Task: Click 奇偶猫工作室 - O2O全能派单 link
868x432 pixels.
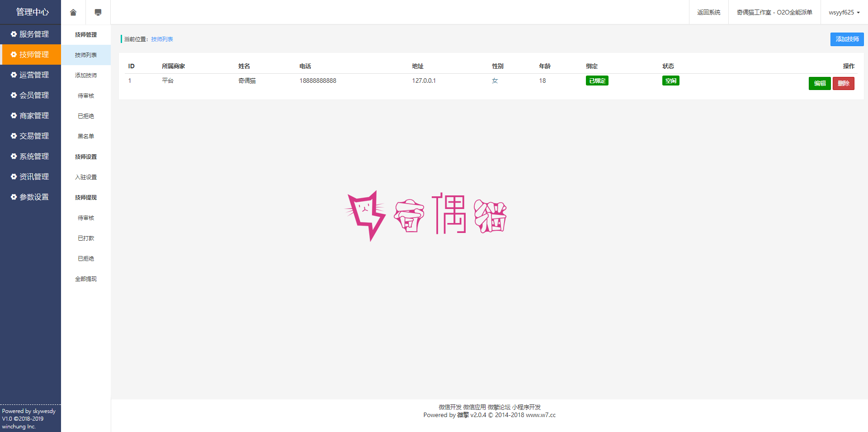Action: pyautogui.click(x=774, y=12)
